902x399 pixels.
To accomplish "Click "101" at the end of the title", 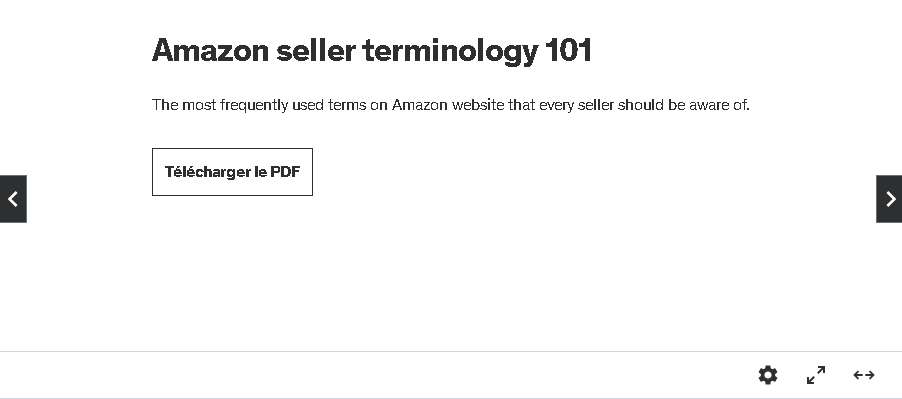I will [568, 51].
